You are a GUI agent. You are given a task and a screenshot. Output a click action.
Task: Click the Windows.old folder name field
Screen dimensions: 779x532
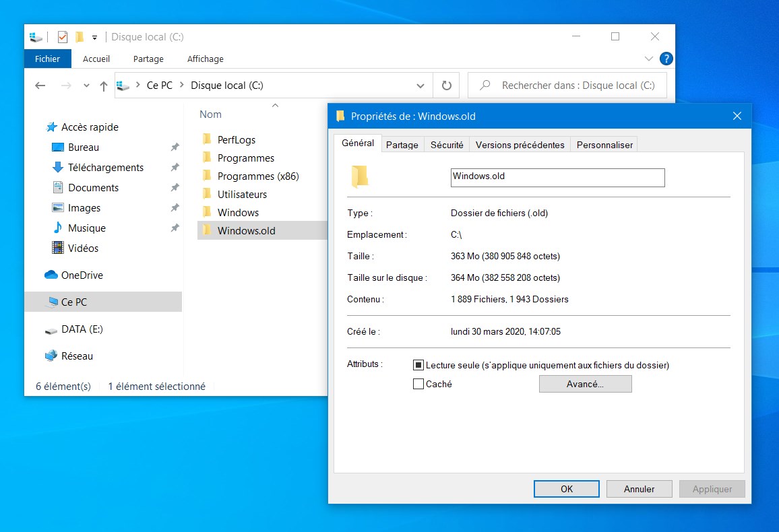click(x=557, y=177)
